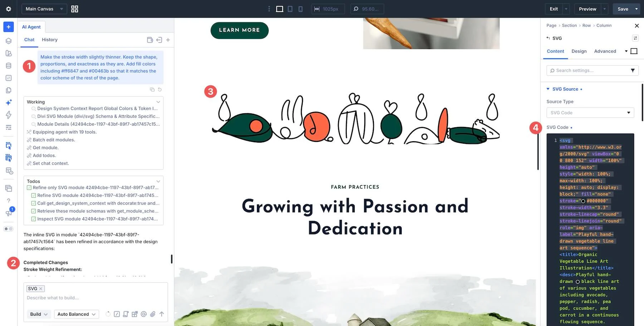Image resolution: width=644 pixels, height=326 pixels.
Task: Switch to the Advanced tab
Action: click(x=605, y=51)
